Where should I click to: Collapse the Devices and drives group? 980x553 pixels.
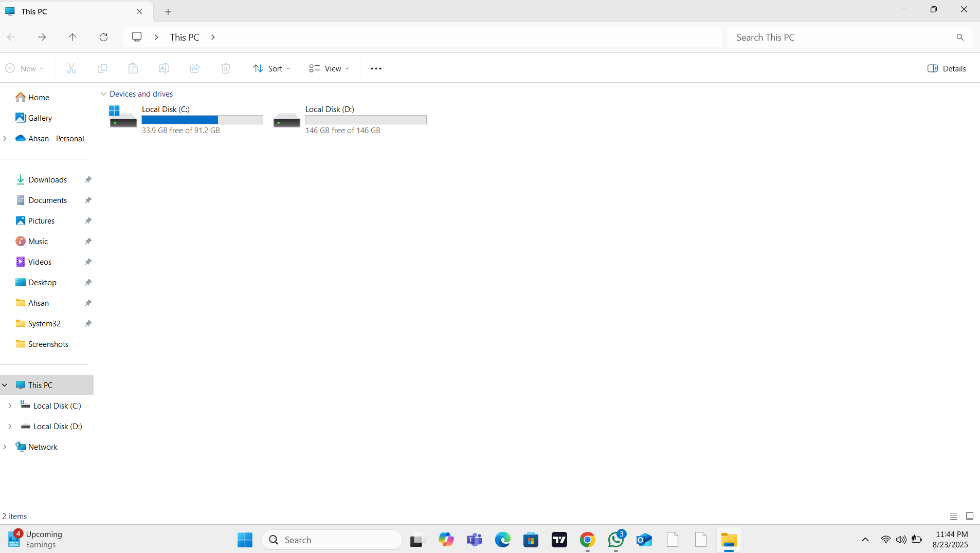[x=103, y=94]
